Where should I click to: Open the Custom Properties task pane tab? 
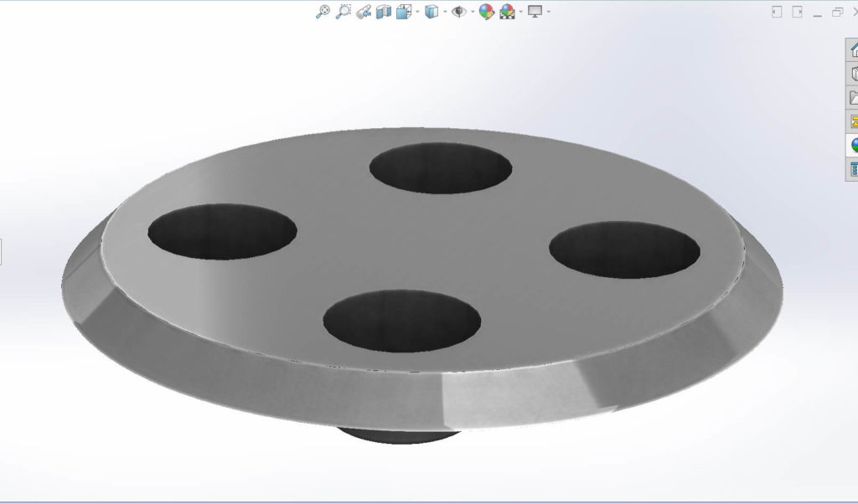pos(852,169)
